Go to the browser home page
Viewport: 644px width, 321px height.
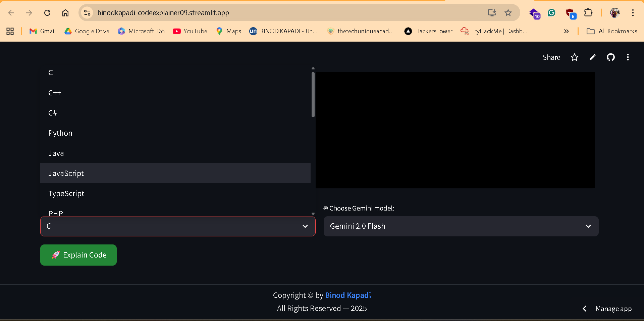[x=65, y=13]
